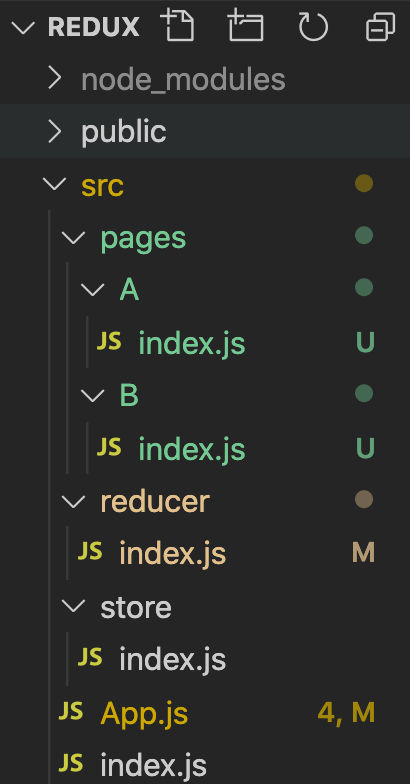Collapse the src folder chevron

click(x=54, y=184)
